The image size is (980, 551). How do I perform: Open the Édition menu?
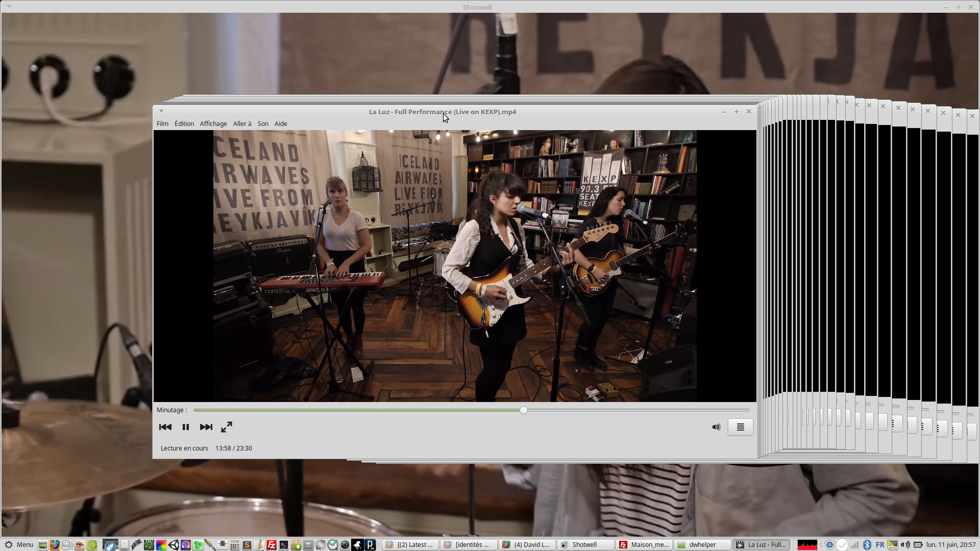tap(184, 123)
